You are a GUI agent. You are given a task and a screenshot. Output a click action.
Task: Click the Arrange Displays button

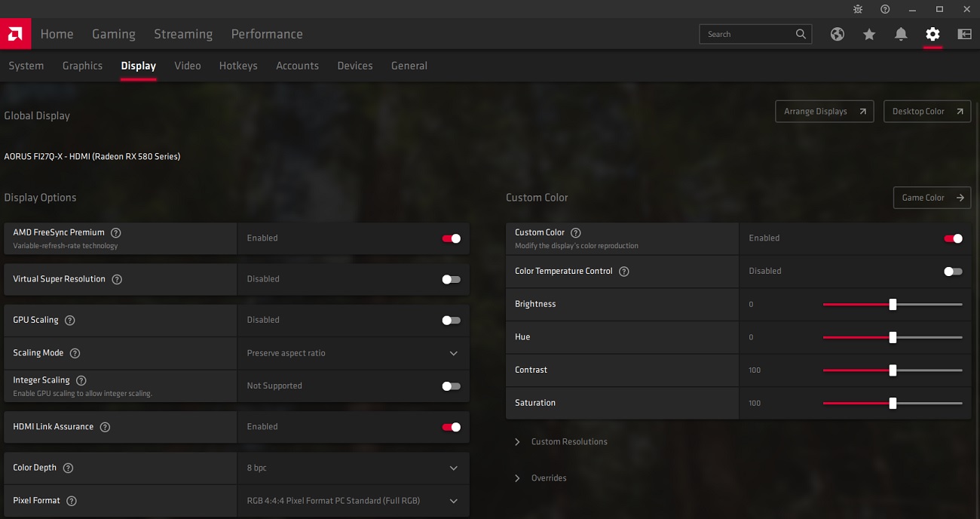[x=825, y=112]
